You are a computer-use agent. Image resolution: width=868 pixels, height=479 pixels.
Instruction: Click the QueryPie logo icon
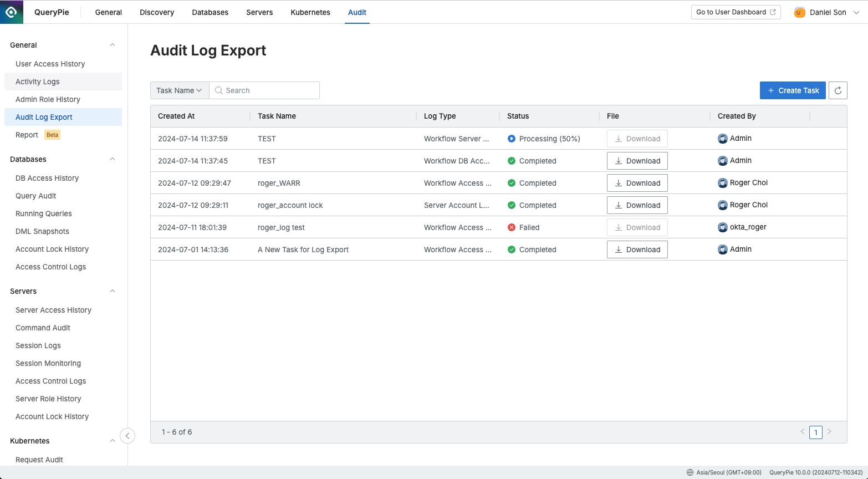[x=12, y=12]
